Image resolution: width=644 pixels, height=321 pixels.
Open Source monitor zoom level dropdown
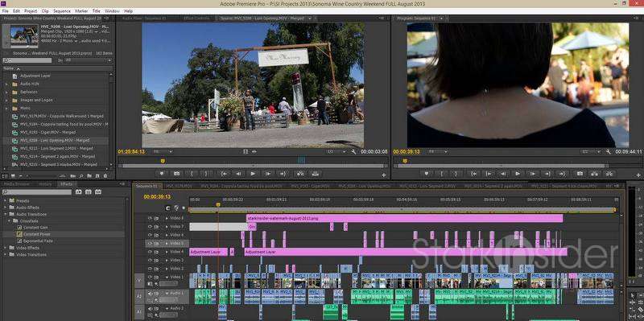163,151
